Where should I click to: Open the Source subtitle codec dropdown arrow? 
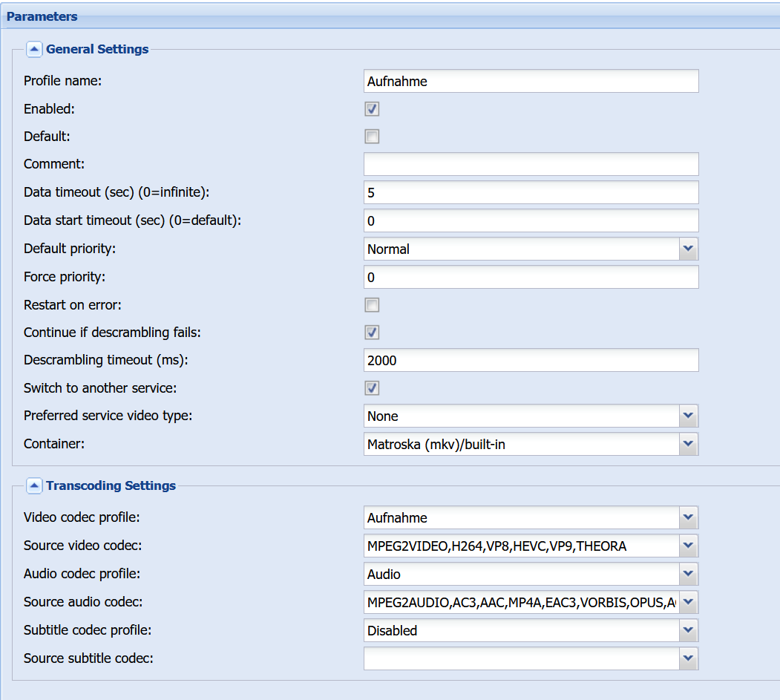click(x=689, y=658)
